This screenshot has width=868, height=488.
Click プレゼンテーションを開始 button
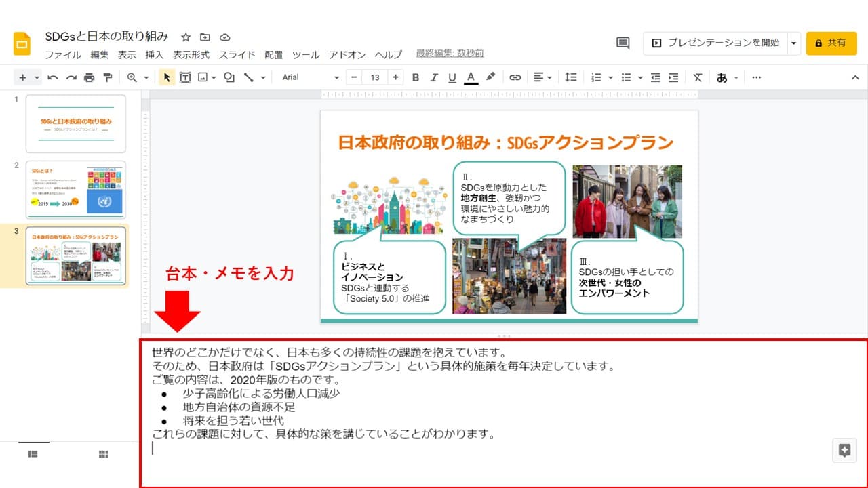(x=715, y=43)
